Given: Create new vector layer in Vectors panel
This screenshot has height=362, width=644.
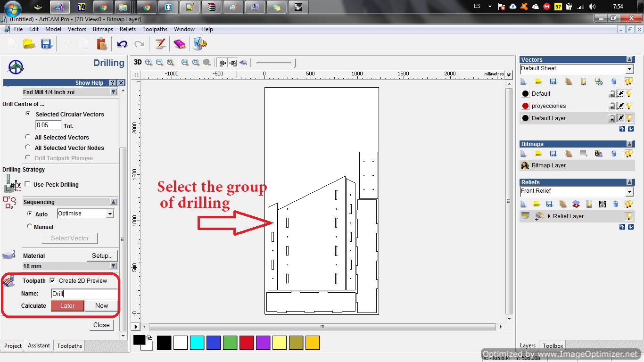Looking at the screenshot, I should pyautogui.click(x=524, y=82).
